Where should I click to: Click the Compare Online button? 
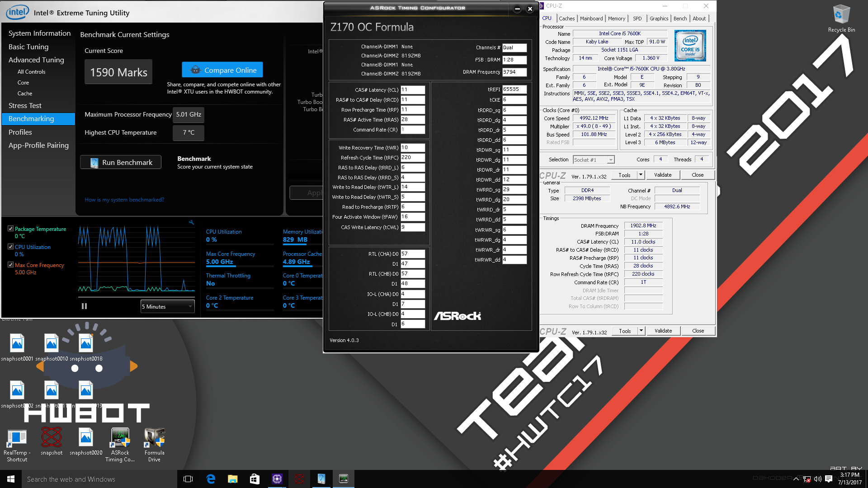tap(222, 70)
